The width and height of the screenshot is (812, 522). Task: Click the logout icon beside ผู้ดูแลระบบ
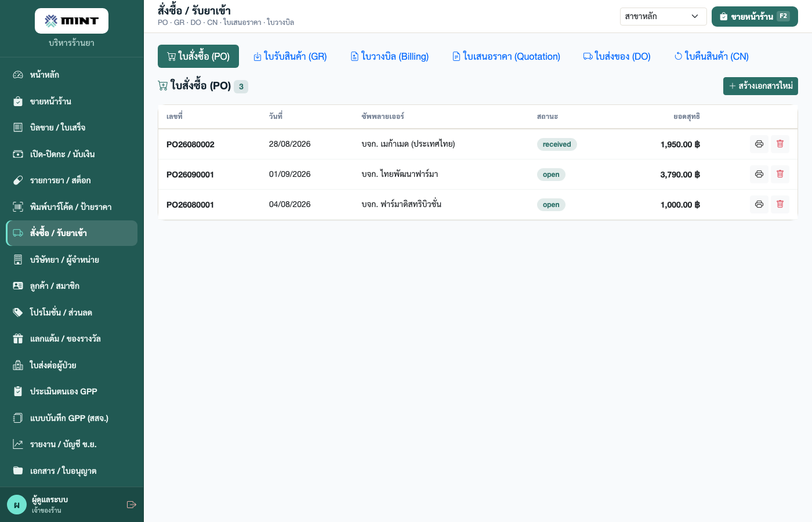click(131, 505)
